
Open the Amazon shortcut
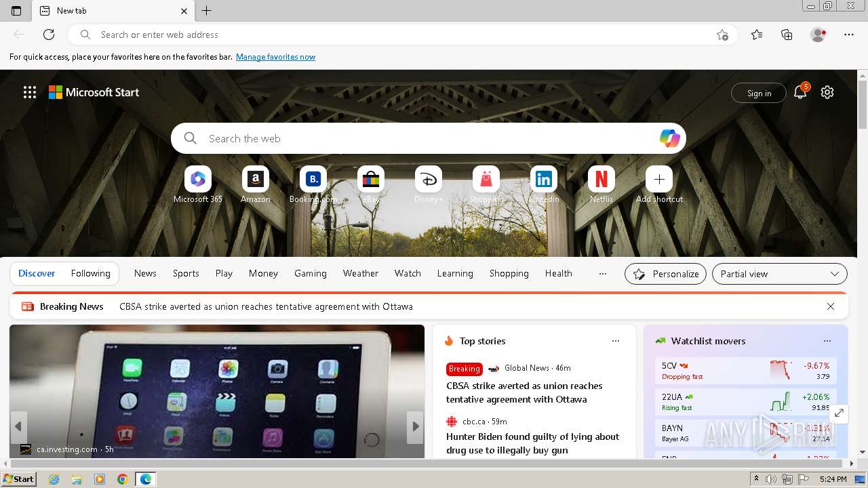pos(256,184)
